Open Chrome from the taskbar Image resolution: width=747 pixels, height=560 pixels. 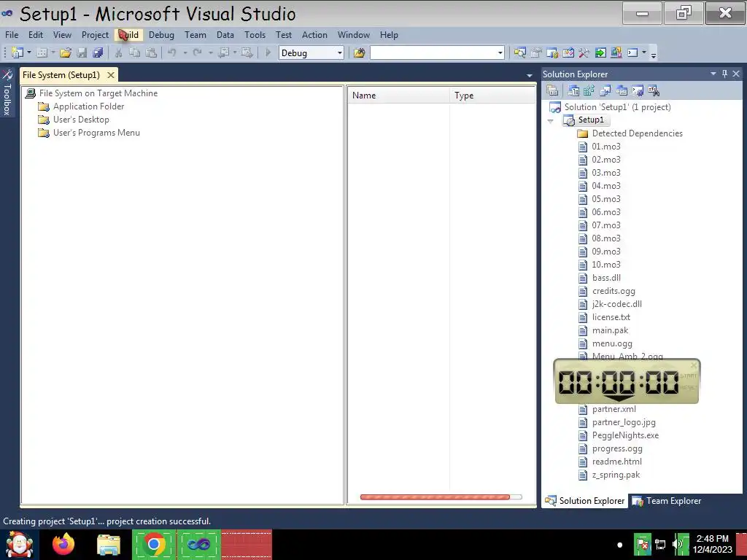[153, 544]
